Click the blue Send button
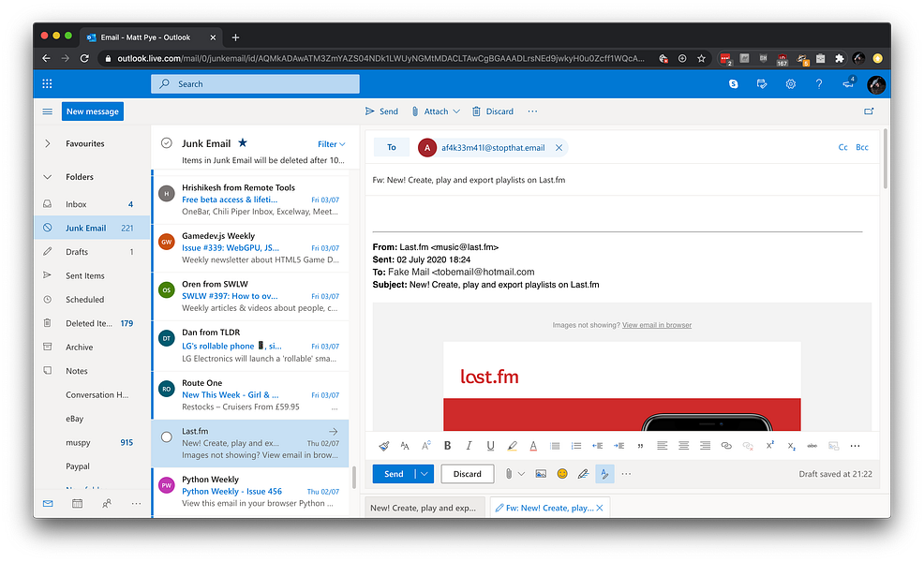Image resolution: width=924 pixels, height=562 pixels. coord(394,474)
